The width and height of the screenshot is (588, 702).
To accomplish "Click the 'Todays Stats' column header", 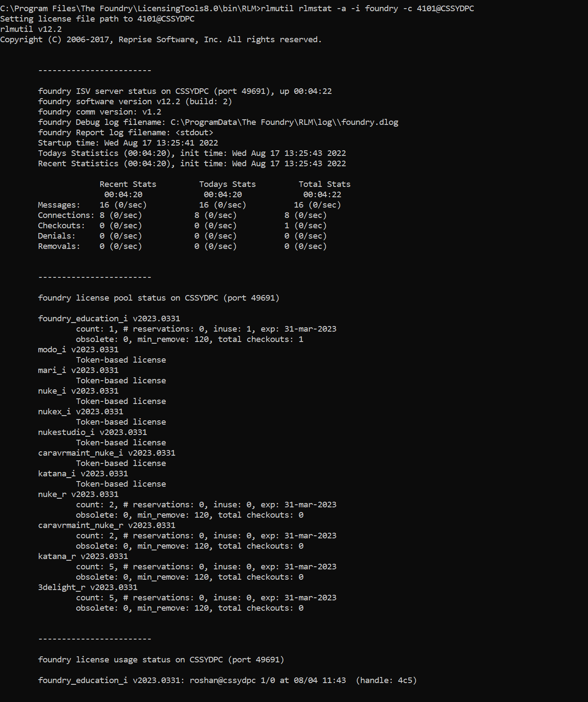I will pos(227,184).
